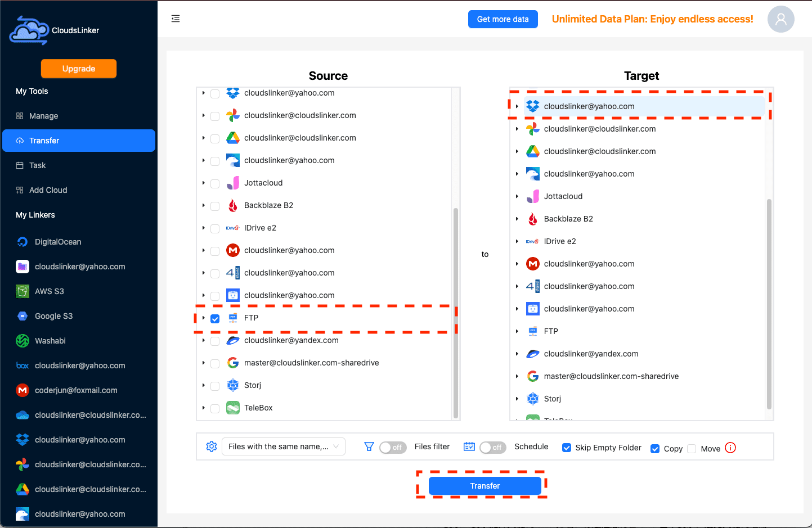Click the Source list scrollbar
The height and width of the screenshot is (528, 812).
pos(456,312)
